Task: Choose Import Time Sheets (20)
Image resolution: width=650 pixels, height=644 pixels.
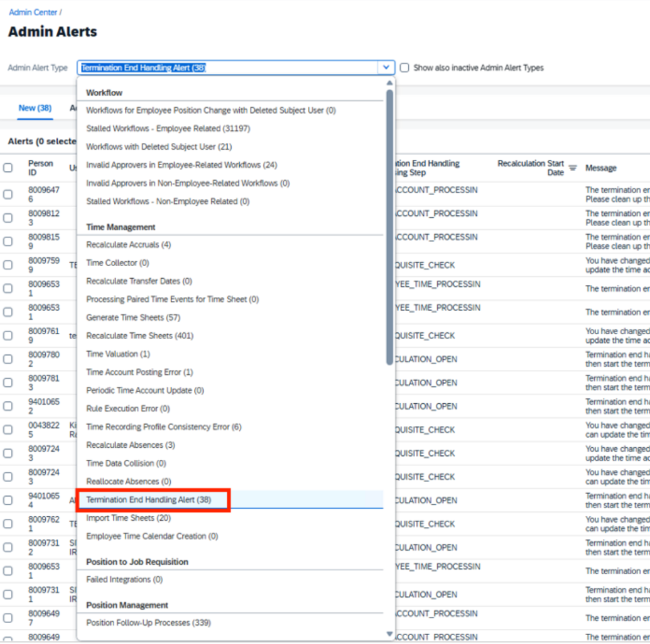Action: (x=230, y=518)
